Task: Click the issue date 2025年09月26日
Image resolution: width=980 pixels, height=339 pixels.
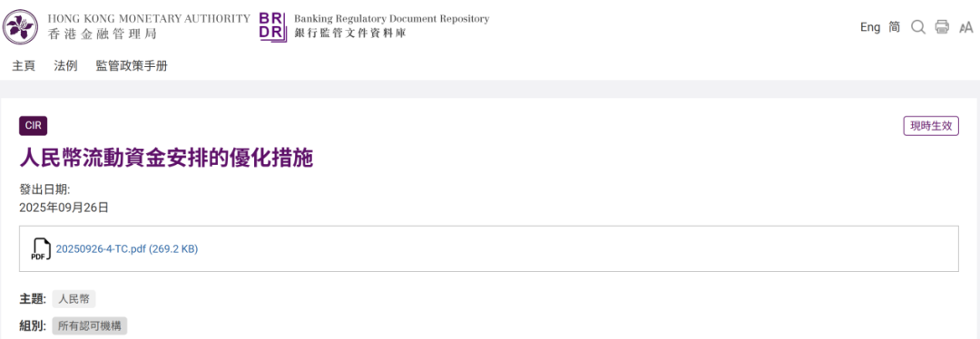Action: click(64, 208)
